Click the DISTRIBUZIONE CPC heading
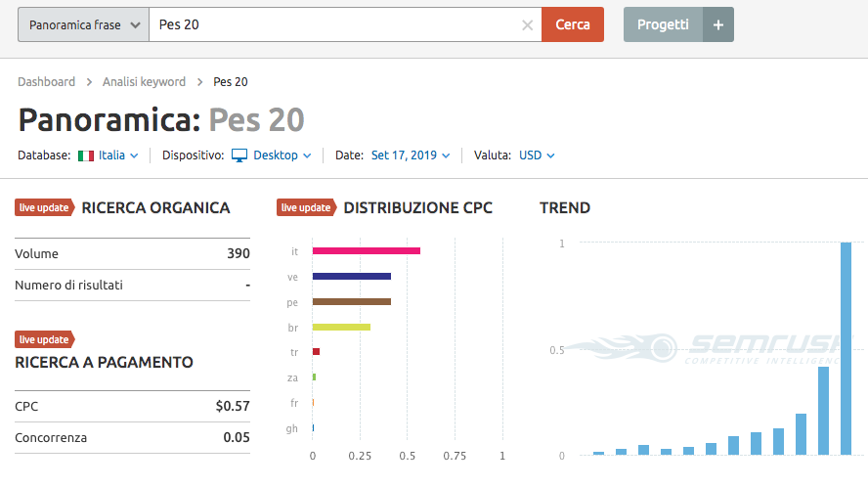This screenshot has height=487, width=868. coord(418,207)
